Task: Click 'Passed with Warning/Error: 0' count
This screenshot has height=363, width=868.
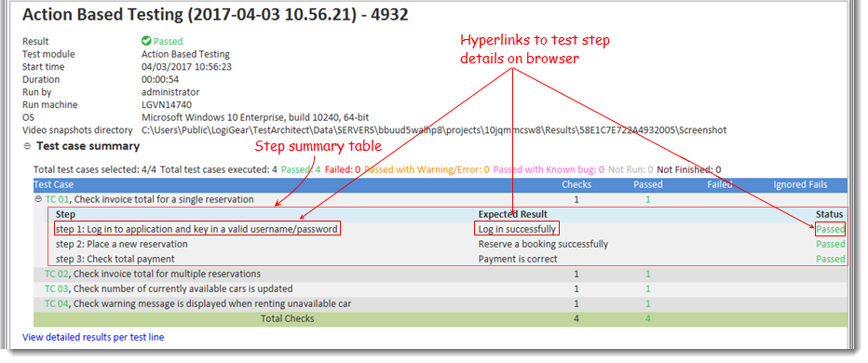Action: click(427, 169)
